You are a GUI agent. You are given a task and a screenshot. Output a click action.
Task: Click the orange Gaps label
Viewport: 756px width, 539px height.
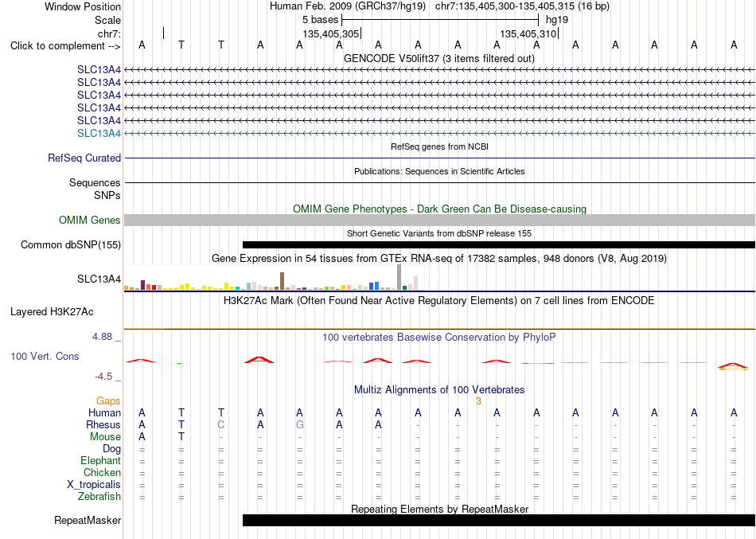(108, 401)
